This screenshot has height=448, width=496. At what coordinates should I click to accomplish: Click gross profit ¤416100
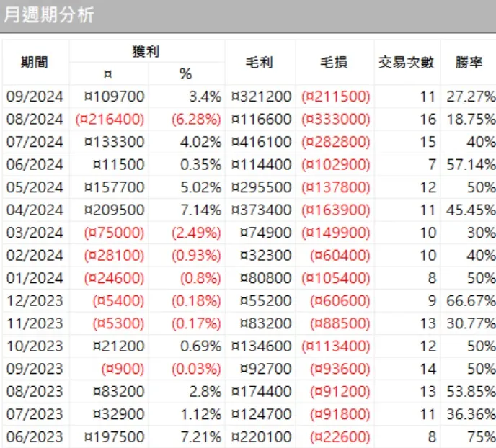(x=261, y=142)
